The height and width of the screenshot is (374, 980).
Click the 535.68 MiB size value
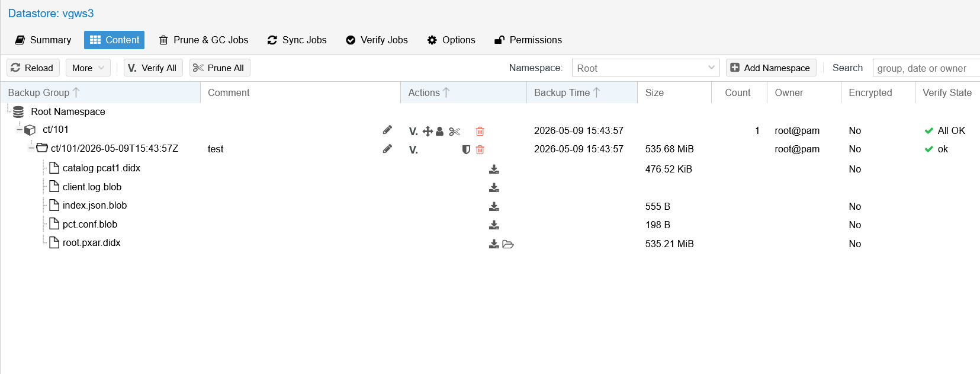(x=670, y=149)
